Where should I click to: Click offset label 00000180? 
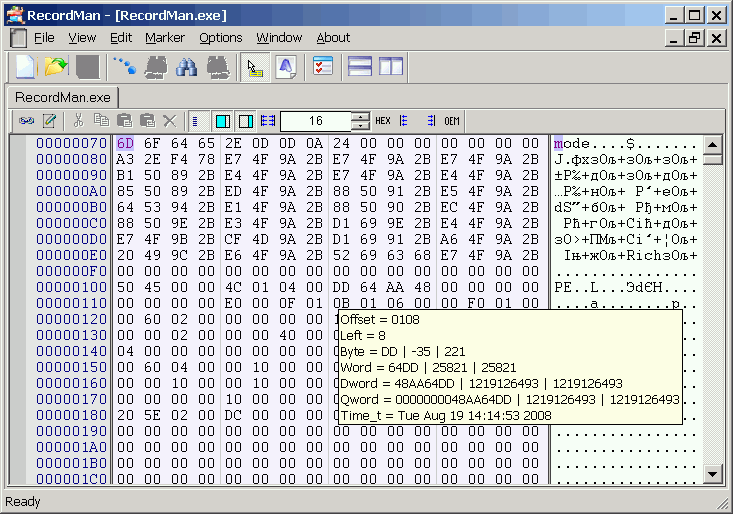[x=72, y=415]
